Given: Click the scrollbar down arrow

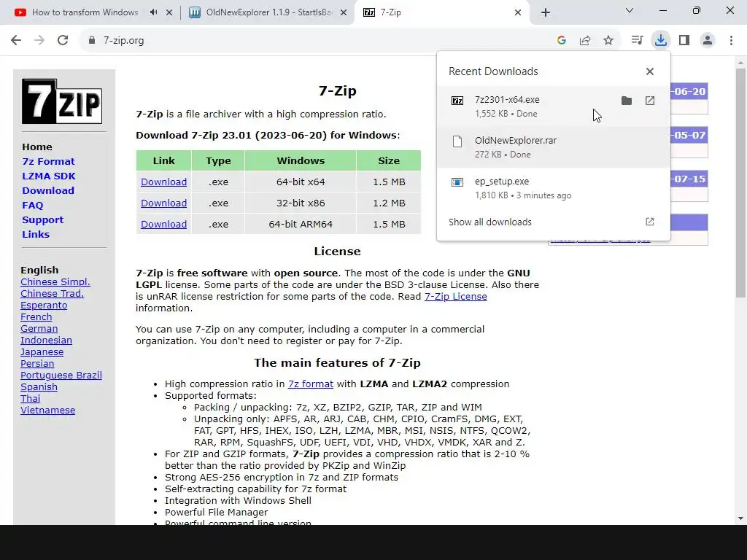Looking at the screenshot, I should coord(740,518).
